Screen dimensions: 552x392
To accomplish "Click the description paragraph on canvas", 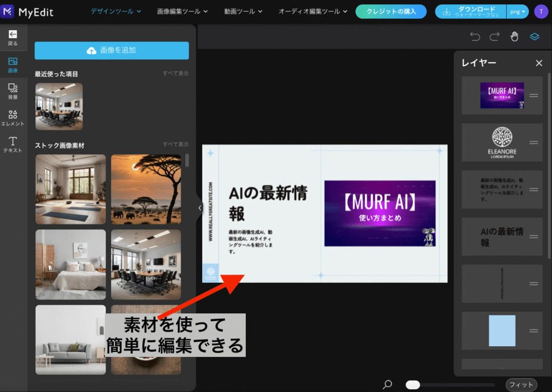I will click(x=250, y=242).
